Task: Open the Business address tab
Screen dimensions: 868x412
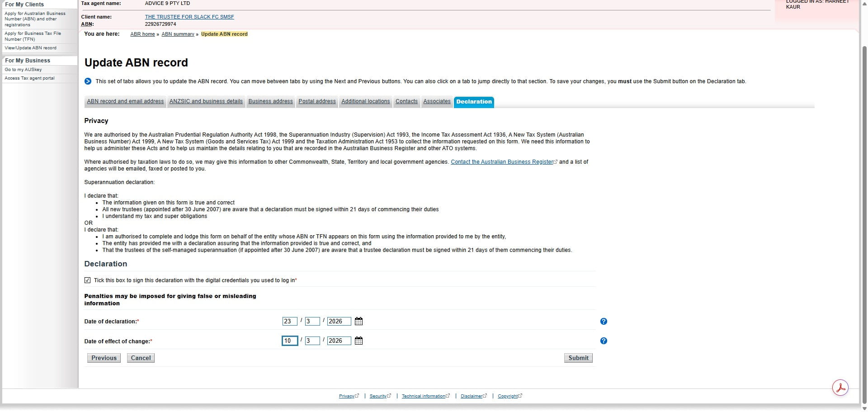Action: 270,101
